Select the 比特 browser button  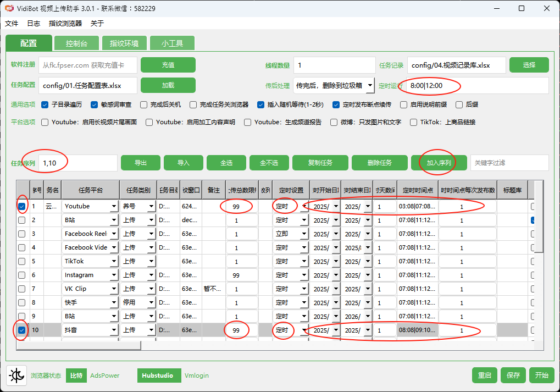click(76, 376)
